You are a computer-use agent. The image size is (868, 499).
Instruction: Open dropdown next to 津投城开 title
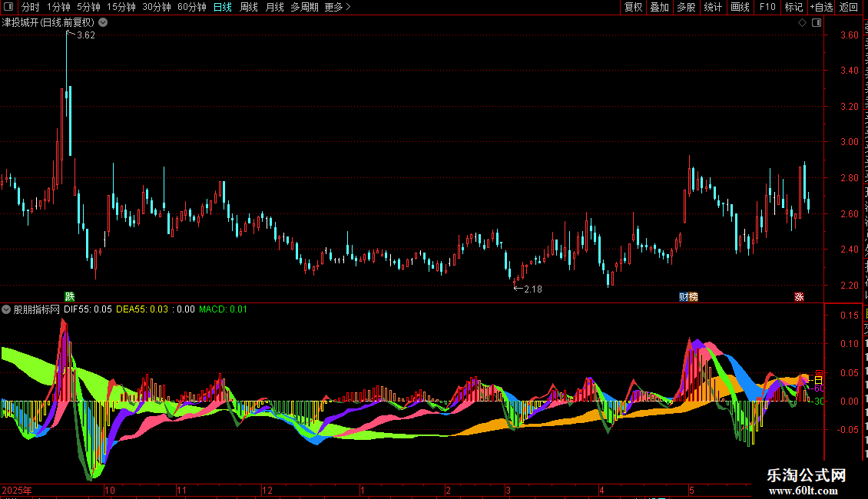pos(103,23)
